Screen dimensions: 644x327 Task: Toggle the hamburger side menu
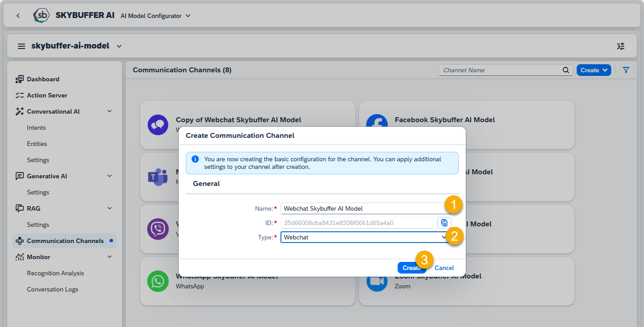(x=21, y=46)
